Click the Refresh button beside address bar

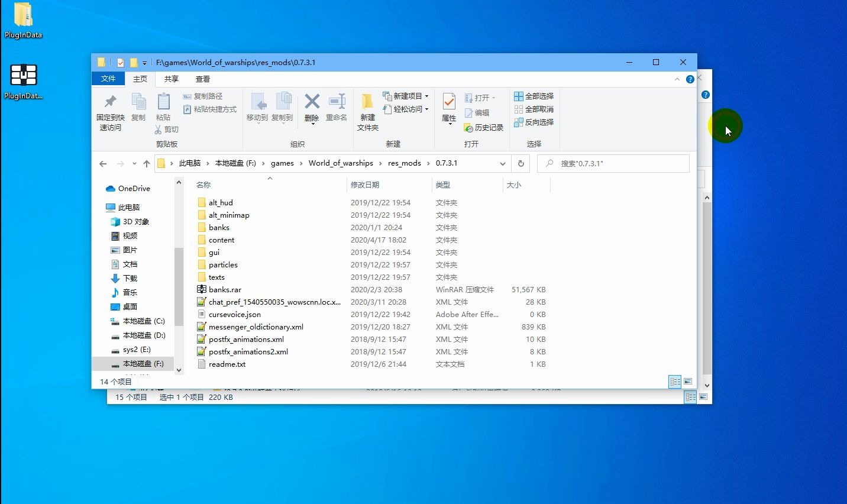click(x=521, y=164)
